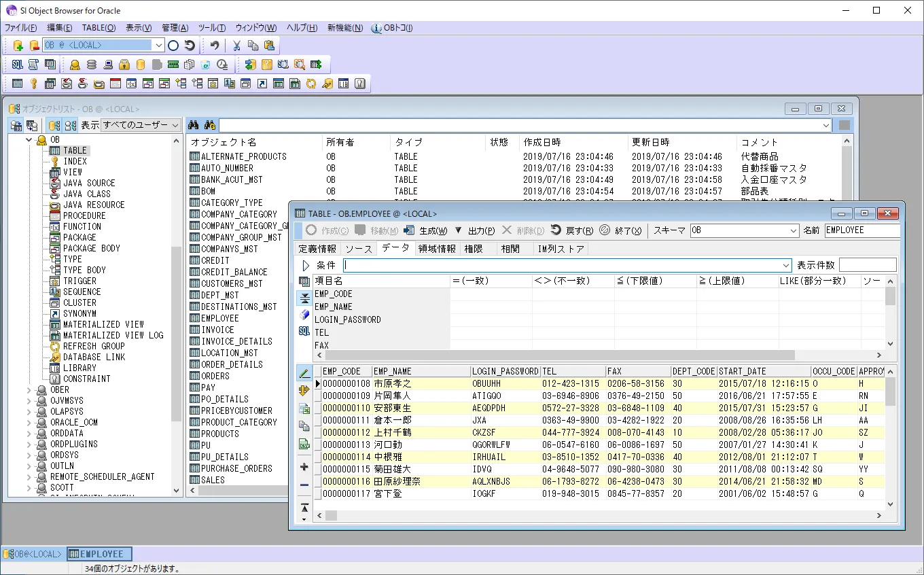This screenshot has width=924, height=575.
Task: Click the red-header procedure toolbar icon
Action: coord(115,84)
